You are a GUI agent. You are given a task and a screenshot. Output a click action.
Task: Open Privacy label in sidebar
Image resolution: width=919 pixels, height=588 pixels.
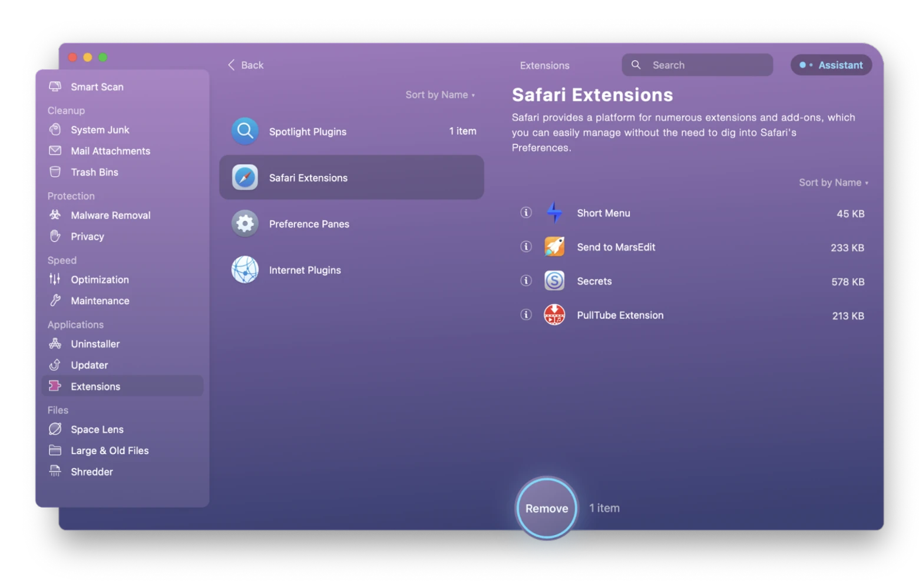point(87,236)
